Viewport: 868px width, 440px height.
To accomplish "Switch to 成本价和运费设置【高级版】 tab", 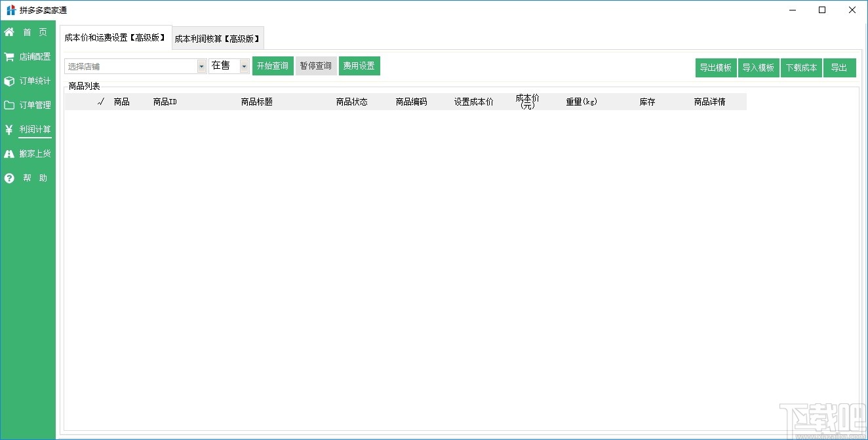I will click(115, 38).
